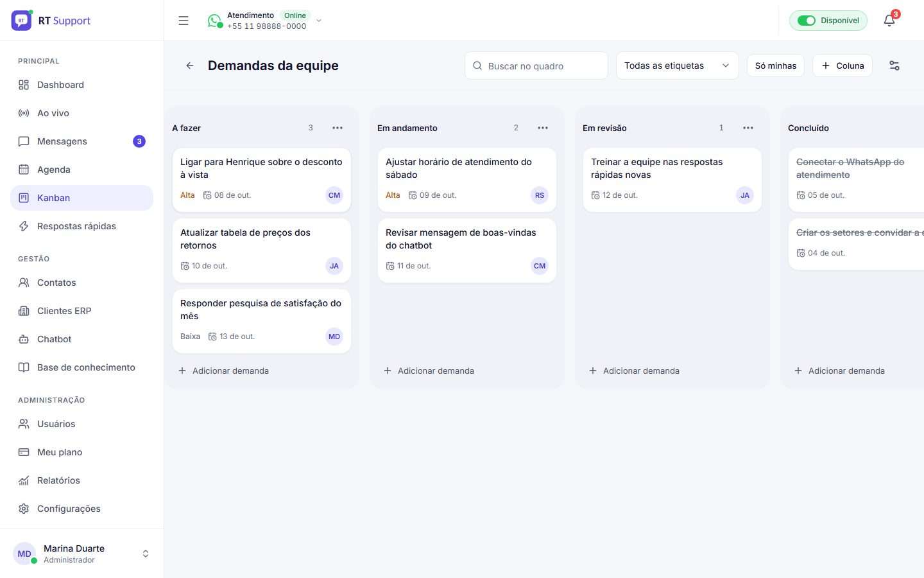Click Adicionar demanda under A fazer
Image resolution: width=924 pixels, height=578 pixels.
[262, 371]
